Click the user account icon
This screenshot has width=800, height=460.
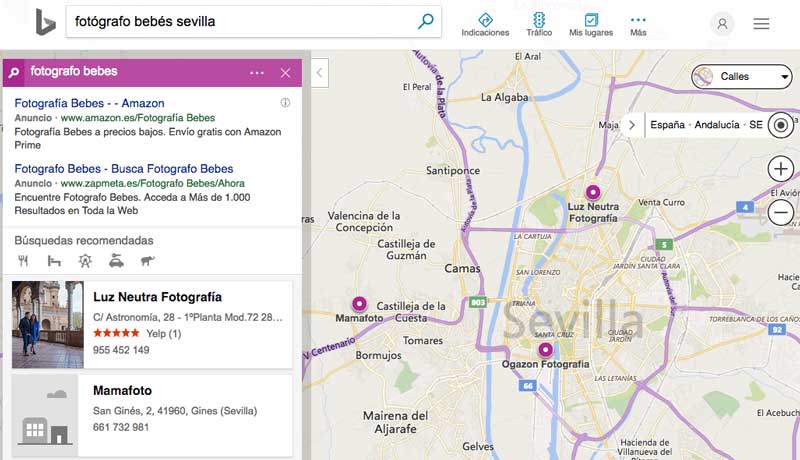pyautogui.click(x=722, y=23)
